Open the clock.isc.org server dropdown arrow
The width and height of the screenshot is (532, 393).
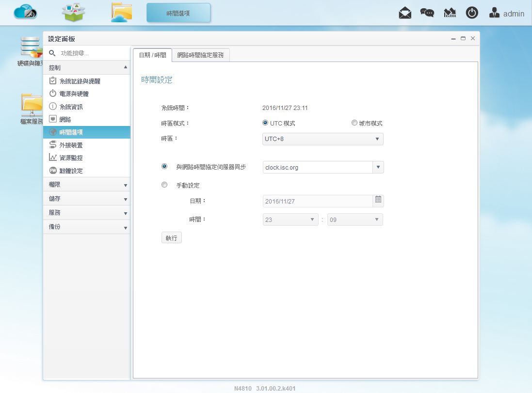378,167
